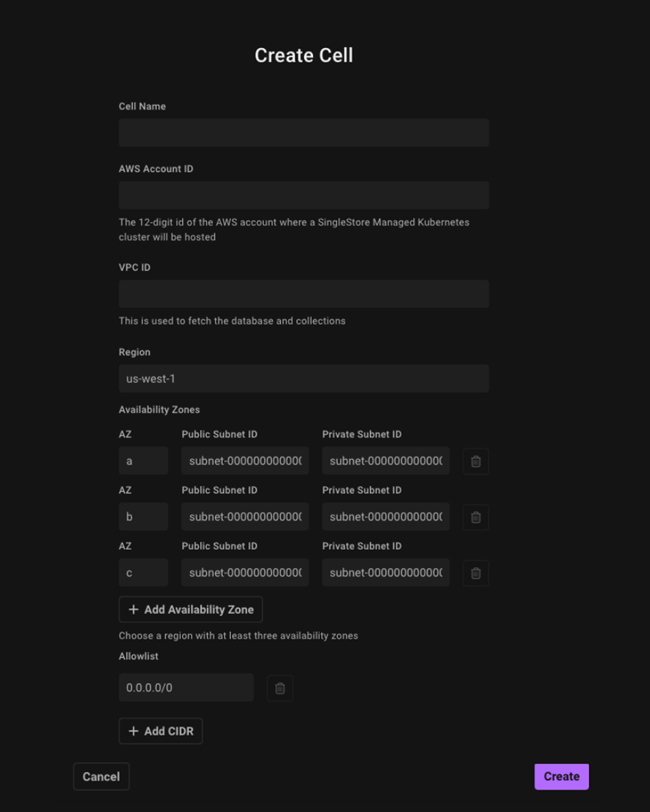Delete availability zone b row
Viewport: 650px width, 812px height.
click(x=476, y=517)
